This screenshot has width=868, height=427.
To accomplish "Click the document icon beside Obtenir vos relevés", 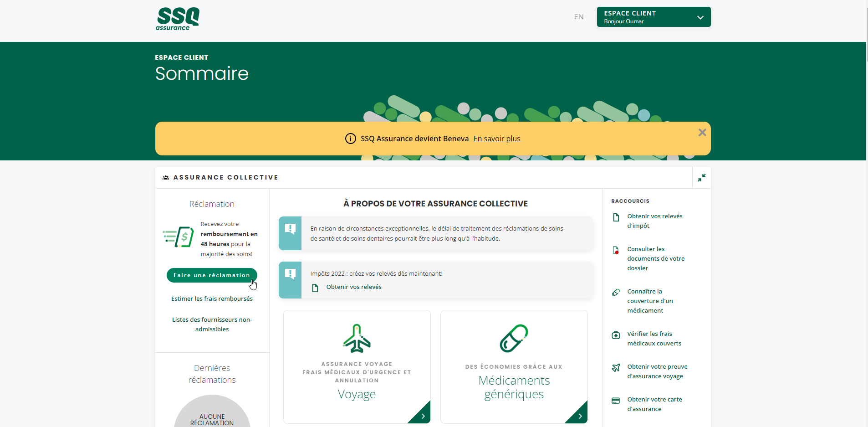I will point(315,288).
